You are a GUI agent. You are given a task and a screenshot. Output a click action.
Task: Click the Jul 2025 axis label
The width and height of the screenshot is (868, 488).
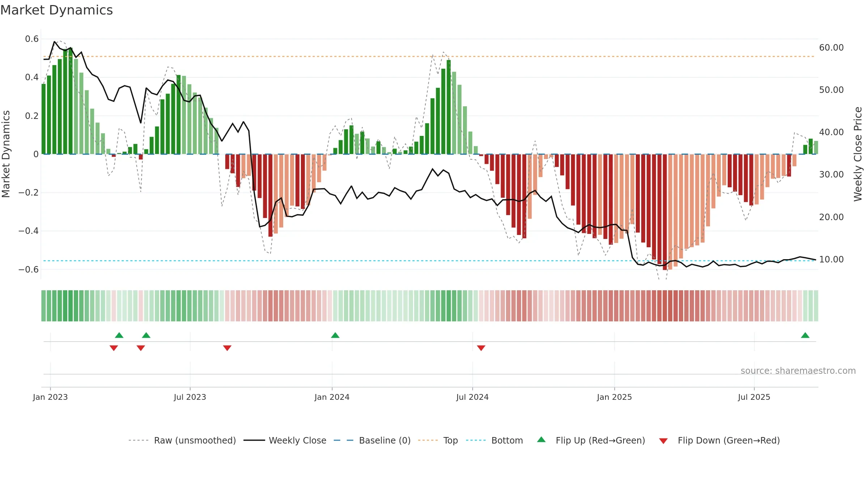(x=754, y=397)
